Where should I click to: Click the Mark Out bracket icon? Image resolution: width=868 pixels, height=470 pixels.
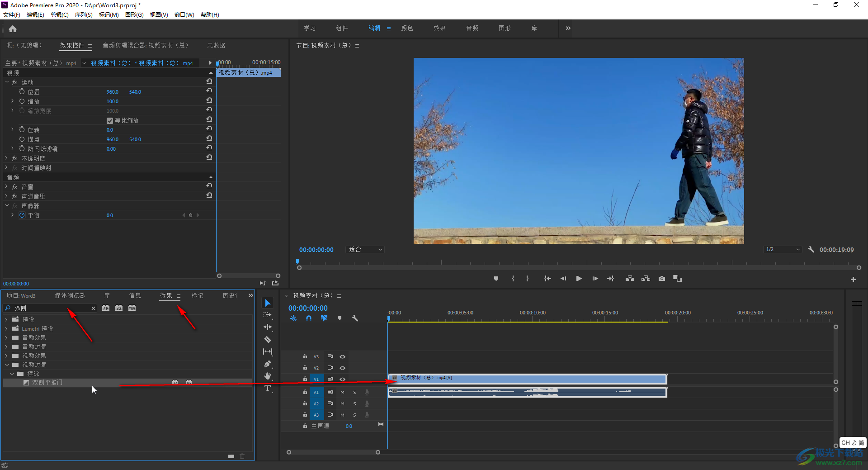point(527,279)
